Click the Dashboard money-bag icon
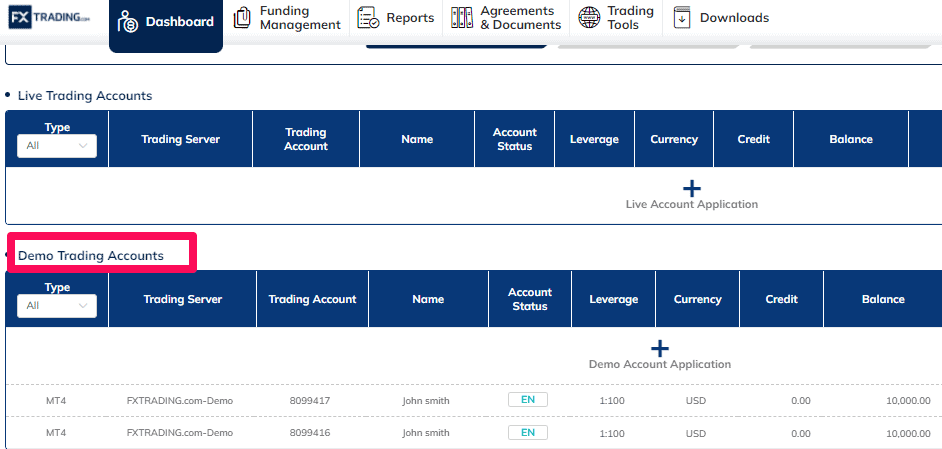This screenshot has width=942, height=449. click(x=128, y=22)
